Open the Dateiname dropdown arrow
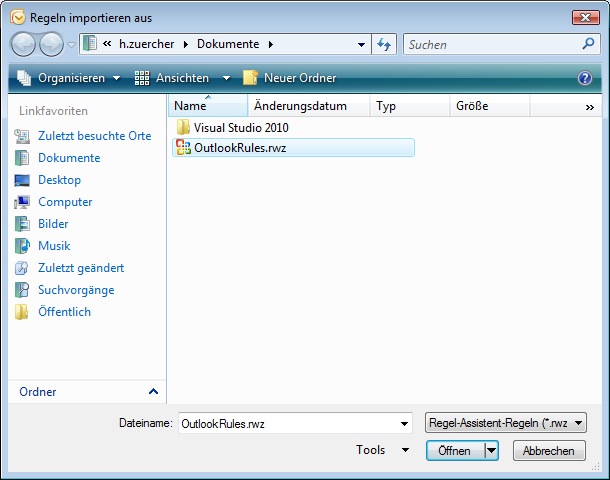Screen dimensions: 610x480 (x=405, y=423)
